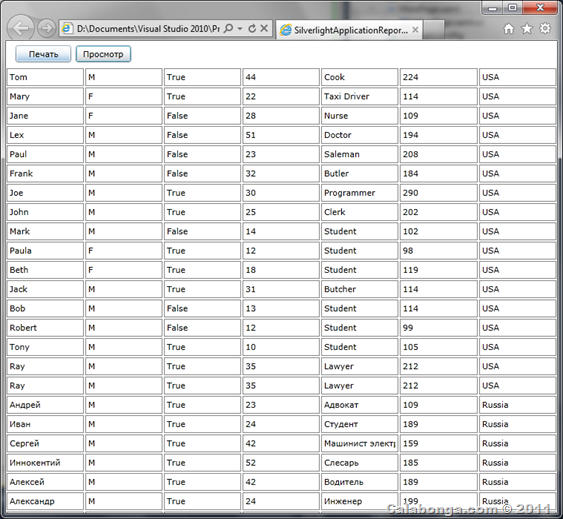The image size is (563, 519).
Task: Close the SilverlightApplicationRepor... tab
Action: coord(415,30)
